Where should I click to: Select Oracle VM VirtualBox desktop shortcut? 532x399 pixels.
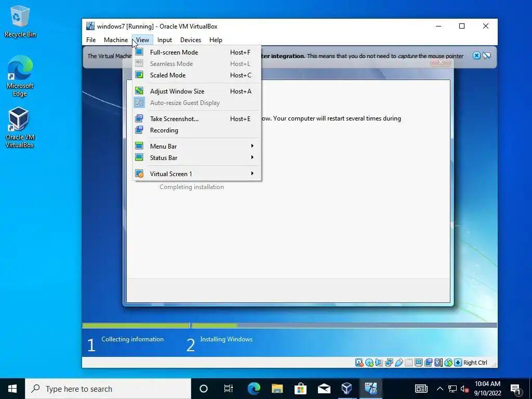tap(20, 127)
